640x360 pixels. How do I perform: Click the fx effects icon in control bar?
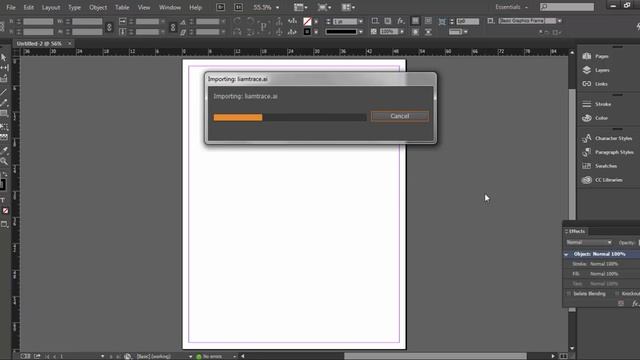pyautogui.click(x=401, y=21)
